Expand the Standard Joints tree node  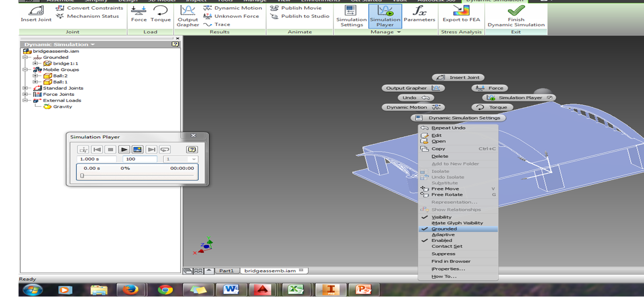coord(25,88)
